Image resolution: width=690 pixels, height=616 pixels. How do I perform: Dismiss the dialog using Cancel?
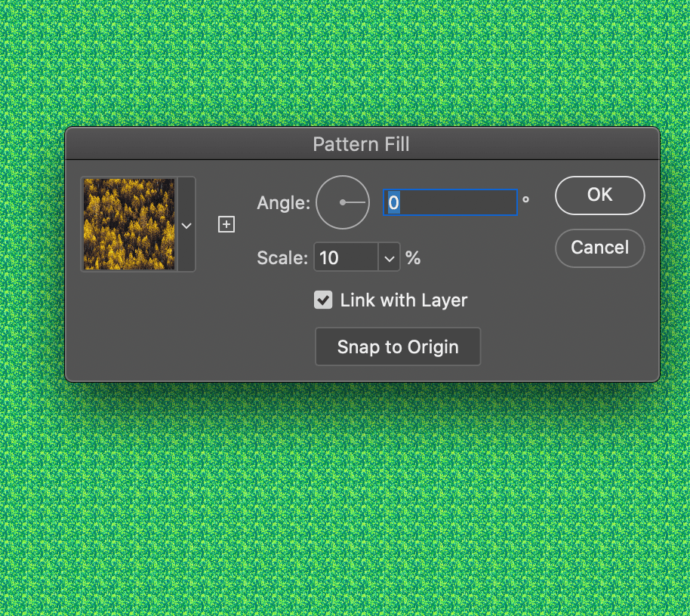point(599,248)
